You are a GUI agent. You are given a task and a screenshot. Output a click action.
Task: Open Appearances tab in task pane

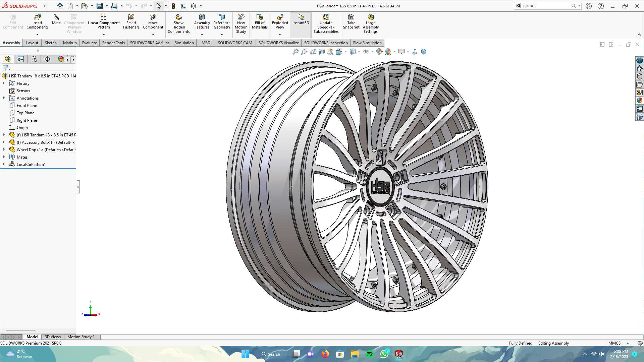(640, 101)
